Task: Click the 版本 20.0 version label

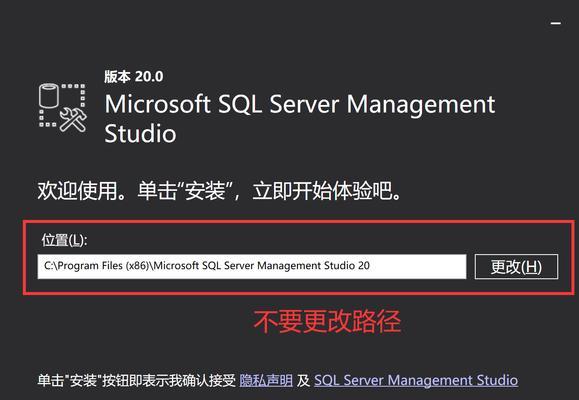Action: (x=134, y=76)
